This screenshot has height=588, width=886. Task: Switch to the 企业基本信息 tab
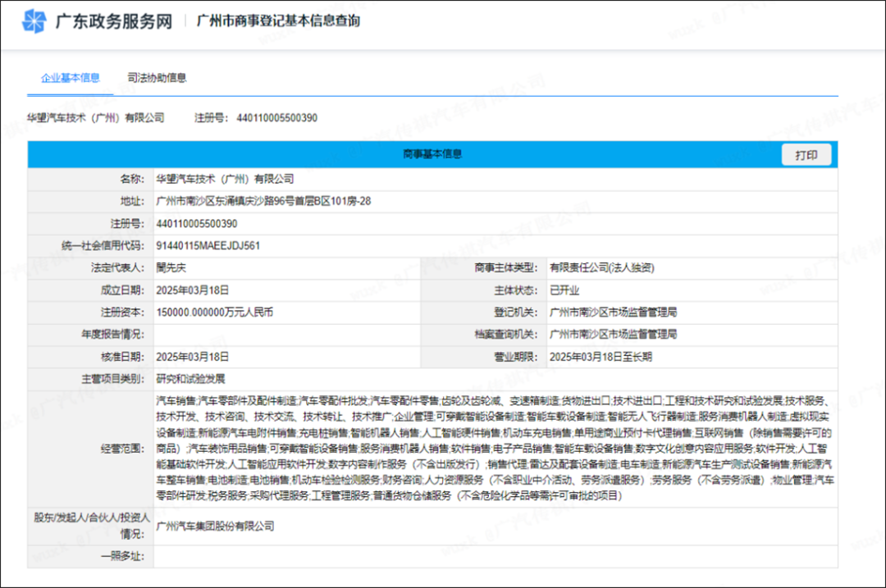pyautogui.click(x=71, y=78)
